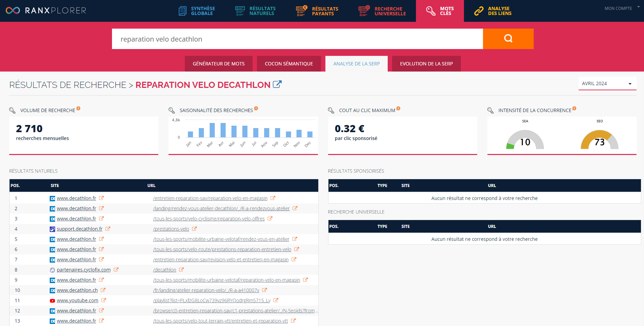Select the Mots Clés nav tab
Image resolution: width=644 pixels, height=326 pixels.
pos(440,11)
